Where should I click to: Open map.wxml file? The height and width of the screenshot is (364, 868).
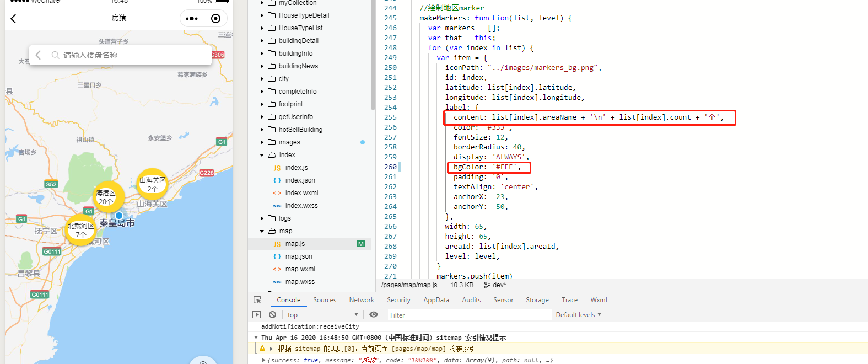coord(300,269)
